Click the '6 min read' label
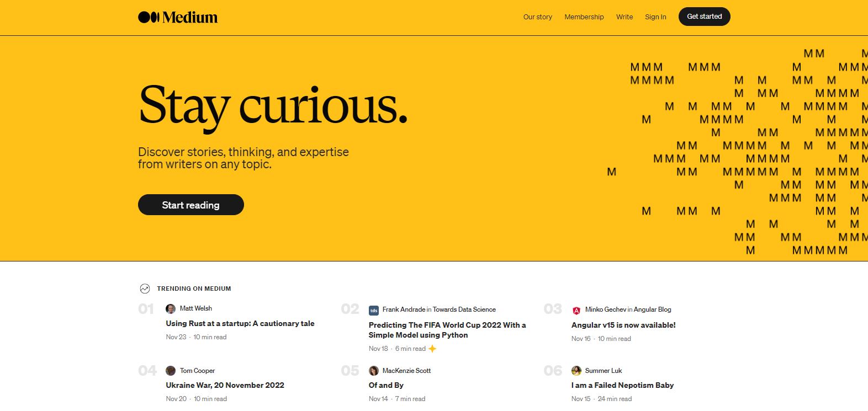 pos(410,349)
